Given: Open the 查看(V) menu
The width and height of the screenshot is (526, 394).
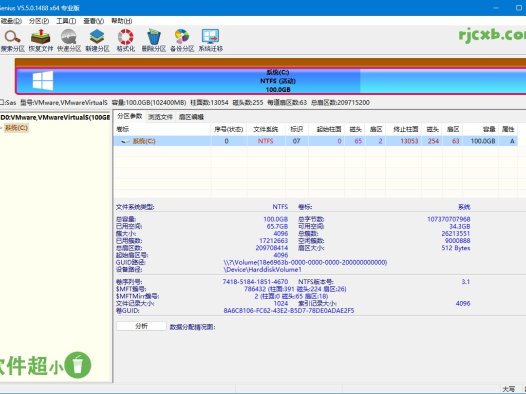Looking at the screenshot, I should click(94, 21).
